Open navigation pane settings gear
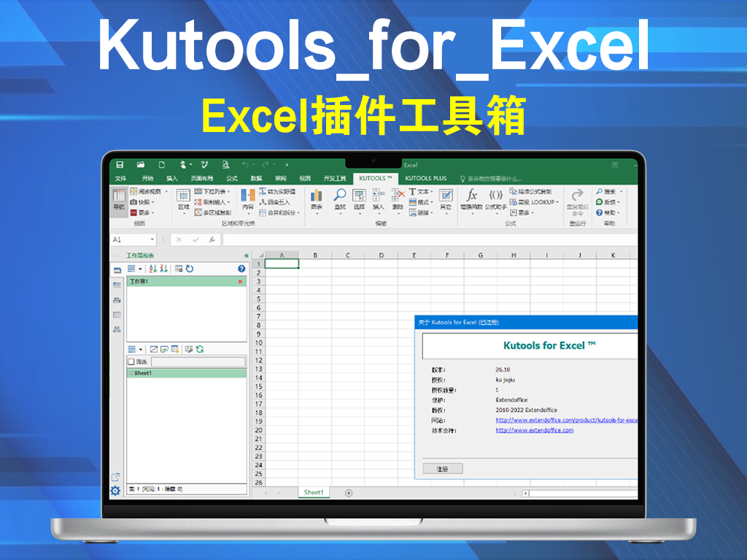 click(115, 491)
